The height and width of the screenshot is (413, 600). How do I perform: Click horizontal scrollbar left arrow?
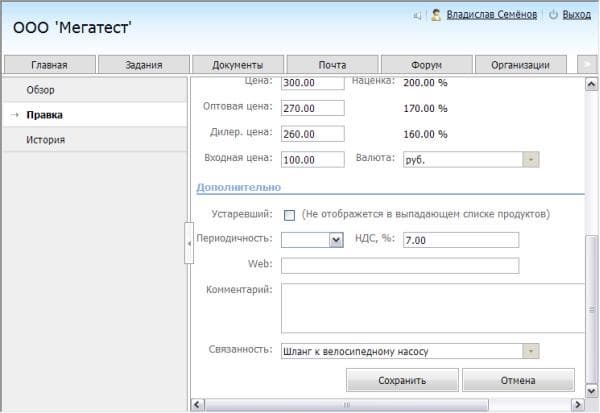197,405
